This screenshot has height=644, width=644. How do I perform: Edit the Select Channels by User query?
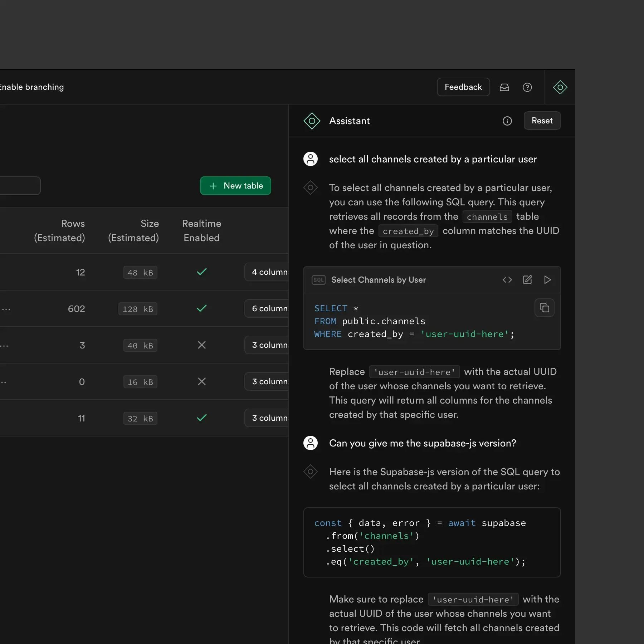point(527,280)
